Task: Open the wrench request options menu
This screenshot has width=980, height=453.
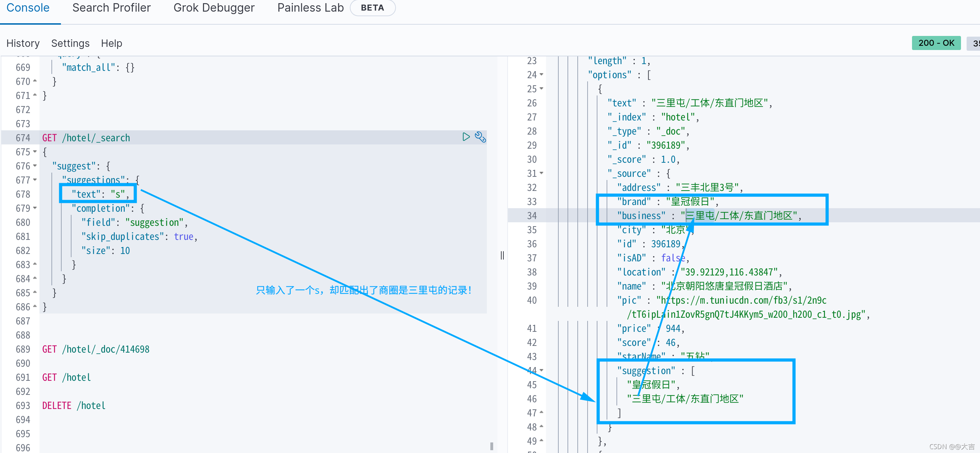Action: [x=480, y=137]
